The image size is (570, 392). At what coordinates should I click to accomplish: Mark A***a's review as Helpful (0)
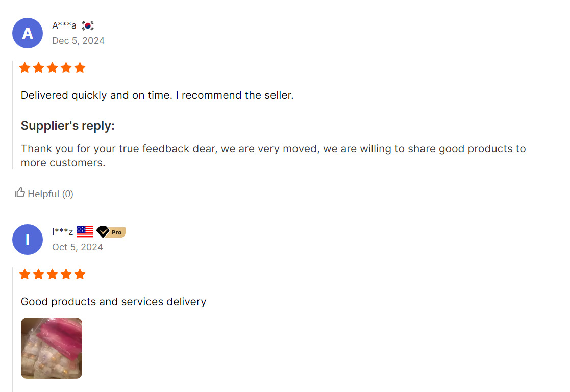tap(50, 194)
